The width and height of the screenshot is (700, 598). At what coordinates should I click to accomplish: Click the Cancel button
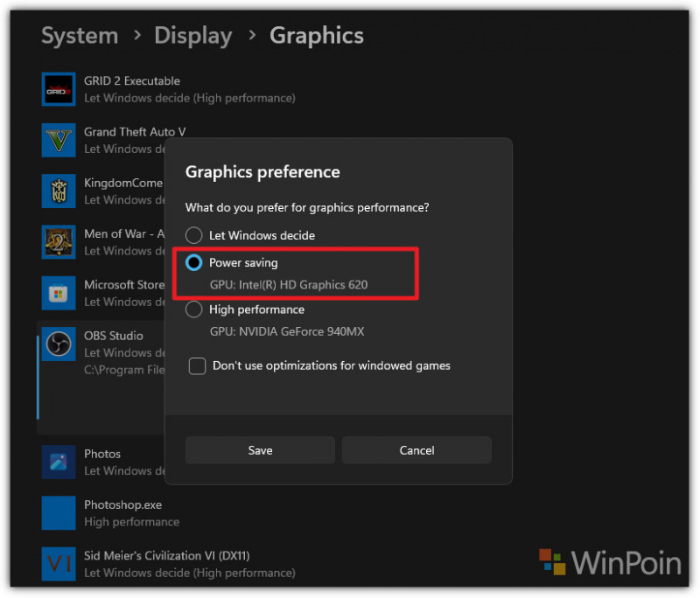point(417,450)
